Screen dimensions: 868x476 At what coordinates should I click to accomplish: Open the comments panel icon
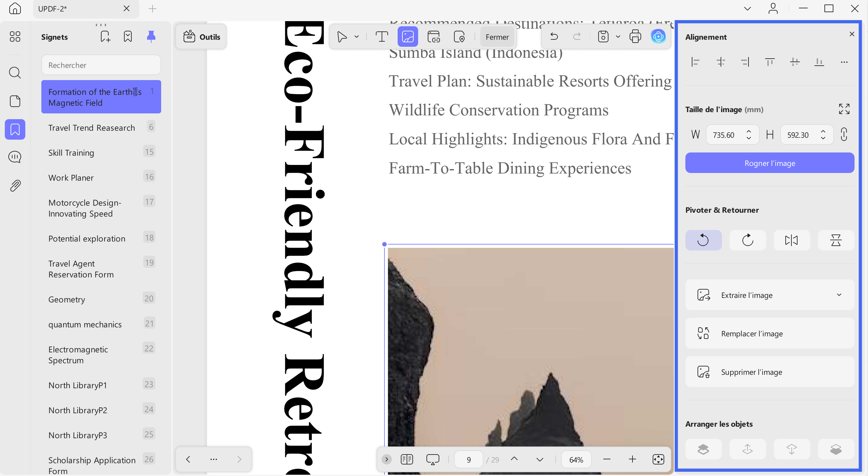coord(15,157)
